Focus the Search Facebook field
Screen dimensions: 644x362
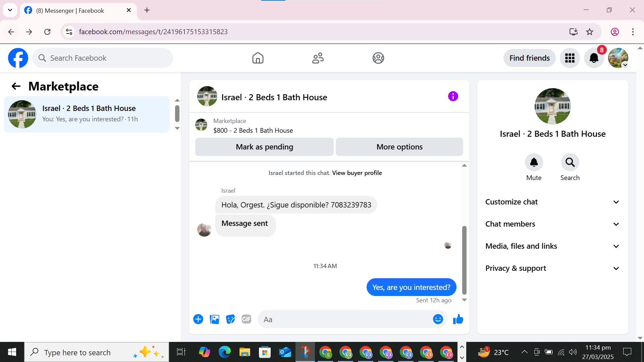(x=103, y=58)
